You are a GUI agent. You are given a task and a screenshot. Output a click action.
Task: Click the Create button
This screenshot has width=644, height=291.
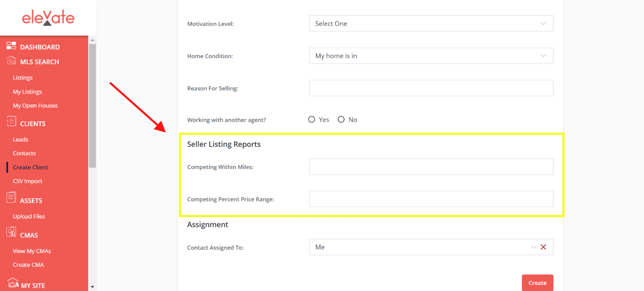538,283
